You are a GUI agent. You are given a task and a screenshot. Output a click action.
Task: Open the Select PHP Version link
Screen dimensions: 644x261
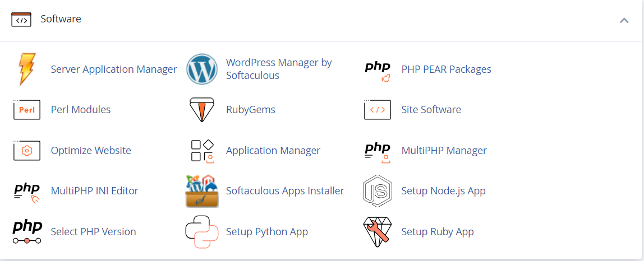pyautogui.click(x=93, y=232)
